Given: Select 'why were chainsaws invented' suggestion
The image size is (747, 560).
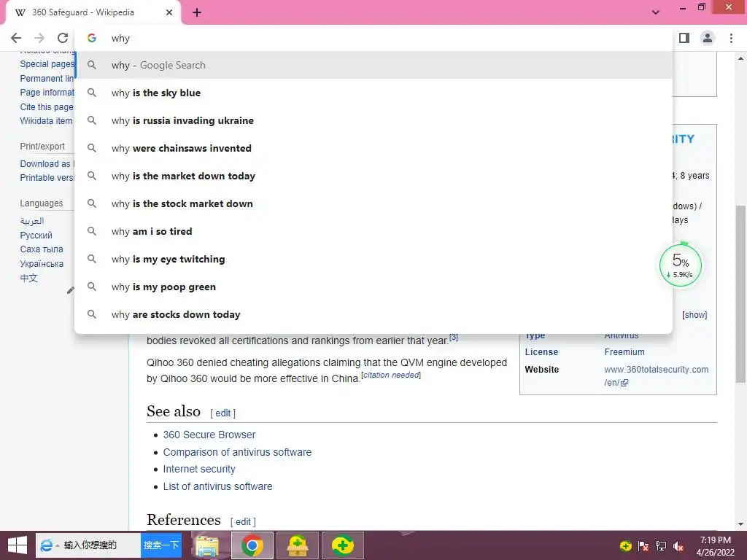Looking at the screenshot, I should (x=374, y=148).
